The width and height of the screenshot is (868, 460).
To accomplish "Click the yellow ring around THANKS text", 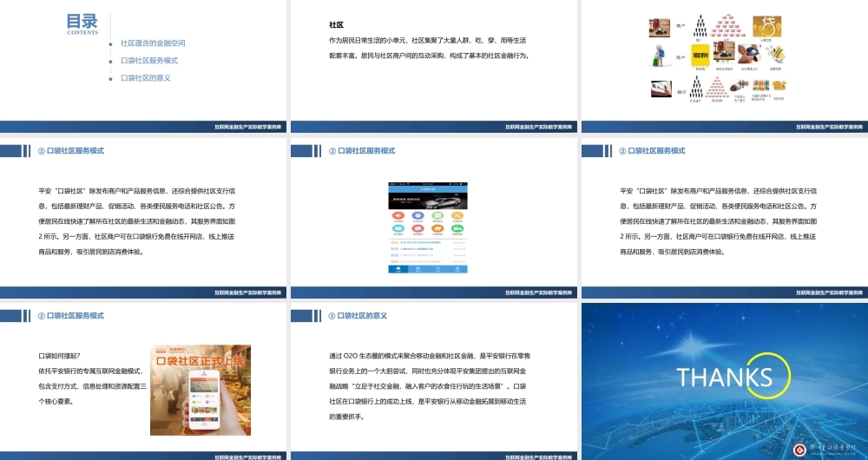I will click(x=766, y=376).
